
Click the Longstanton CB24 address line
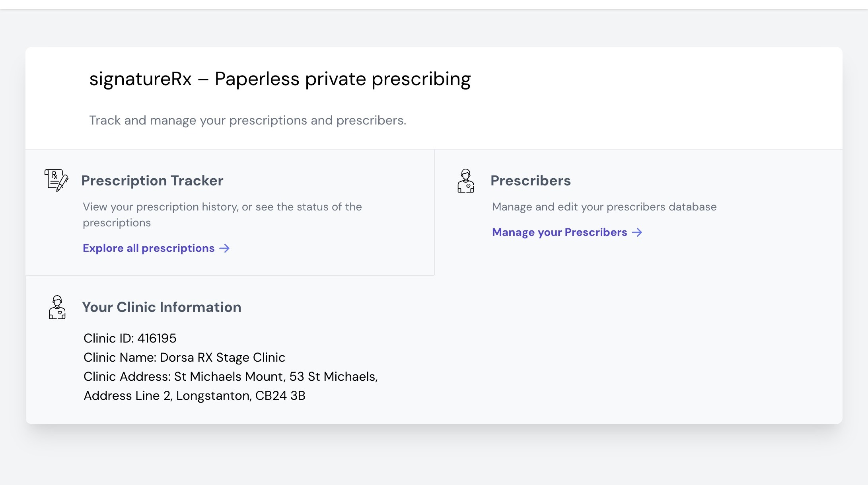point(194,395)
